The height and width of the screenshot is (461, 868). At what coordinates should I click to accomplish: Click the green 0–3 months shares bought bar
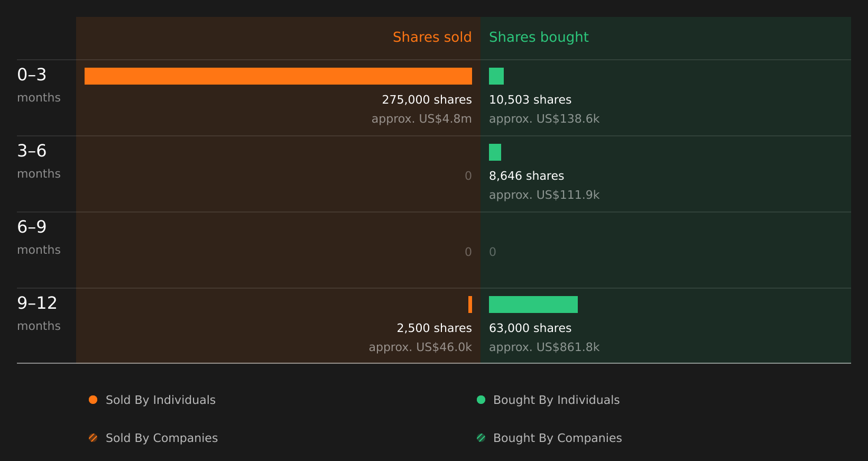point(496,76)
